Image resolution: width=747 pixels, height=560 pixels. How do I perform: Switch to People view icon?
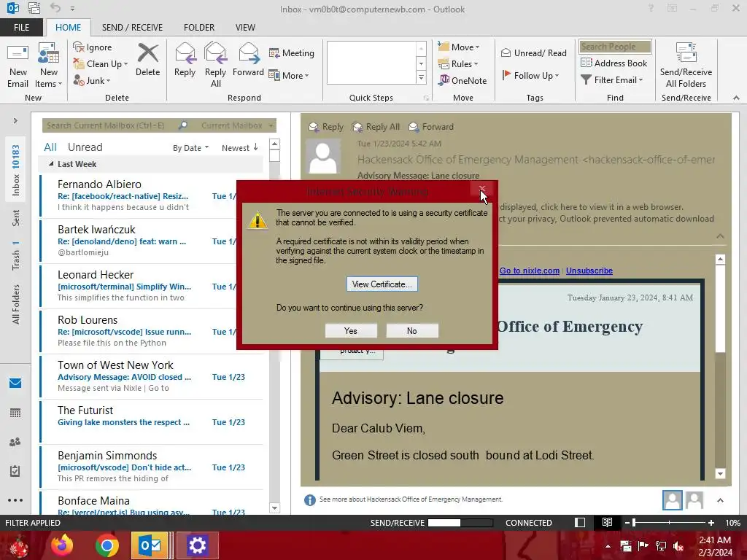(15, 442)
